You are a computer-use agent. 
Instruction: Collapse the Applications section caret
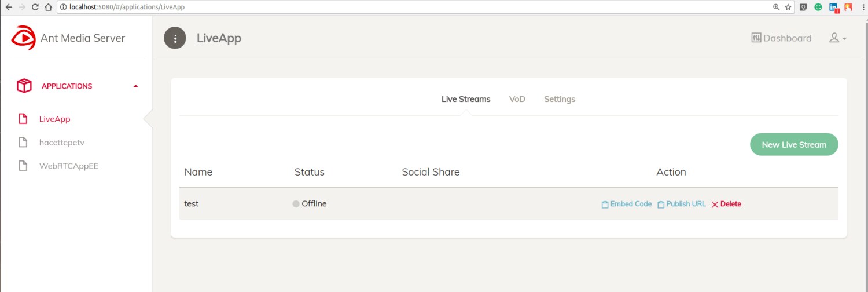point(135,86)
